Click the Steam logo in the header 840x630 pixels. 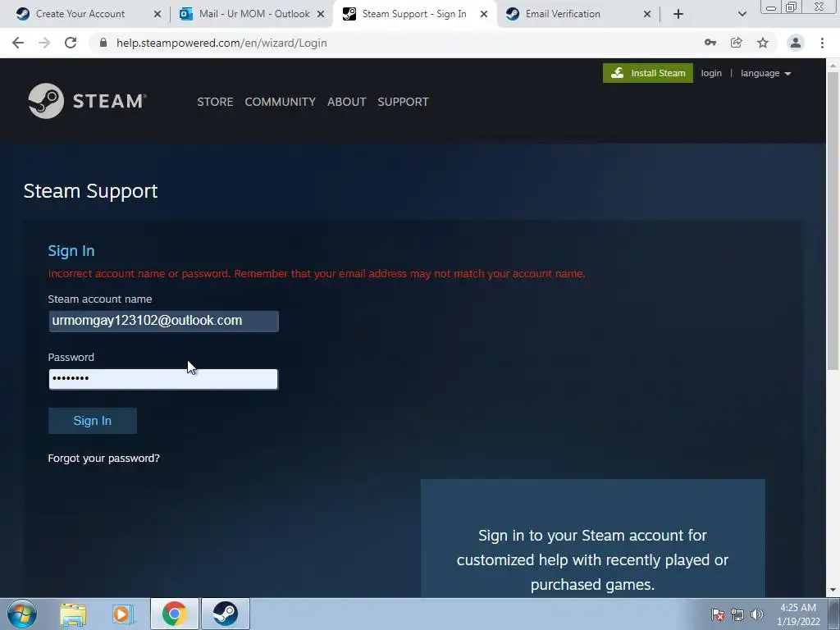pos(87,101)
